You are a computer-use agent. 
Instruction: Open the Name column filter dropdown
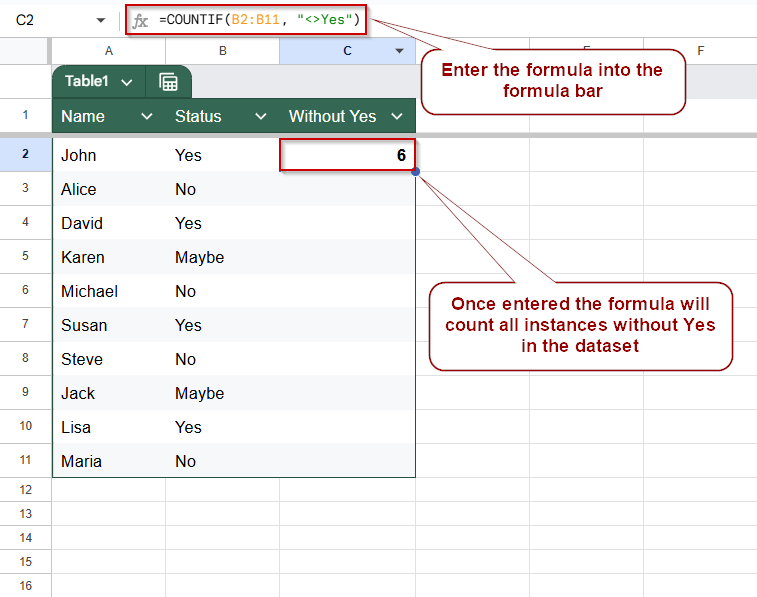pos(147,116)
